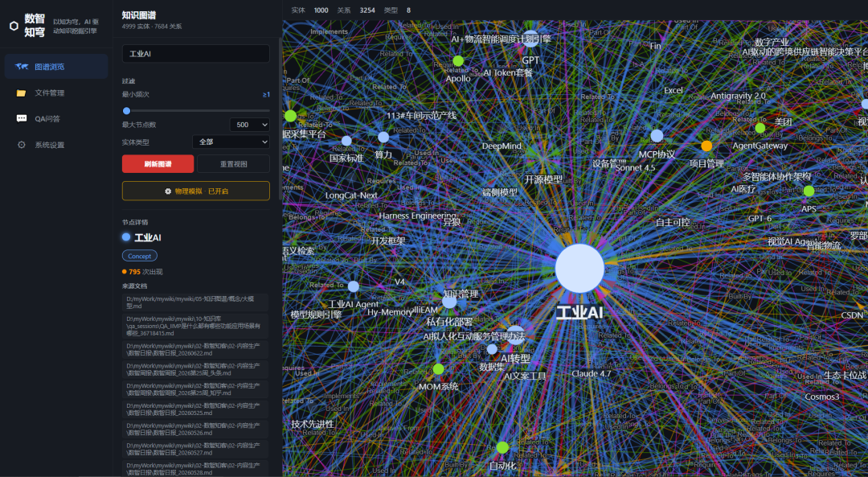Toggle 物理模拟 已开启 switch button
The width and height of the screenshot is (868, 477).
click(196, 191)
